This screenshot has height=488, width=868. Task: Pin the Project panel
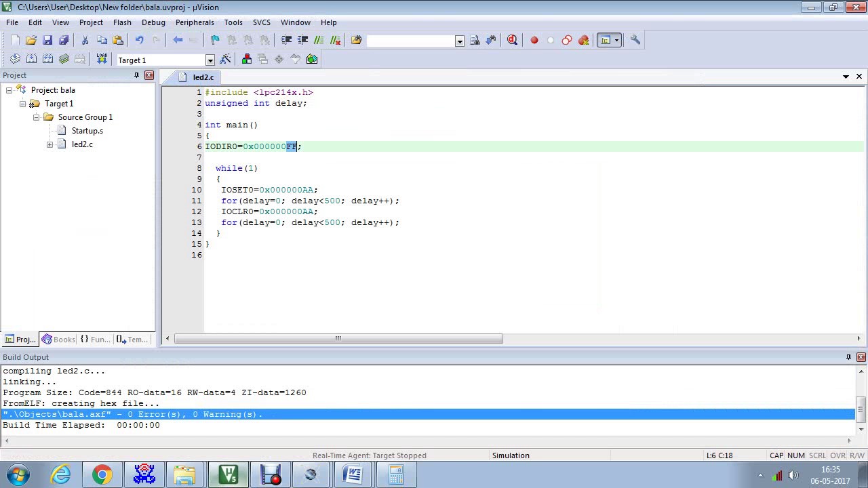136,75
